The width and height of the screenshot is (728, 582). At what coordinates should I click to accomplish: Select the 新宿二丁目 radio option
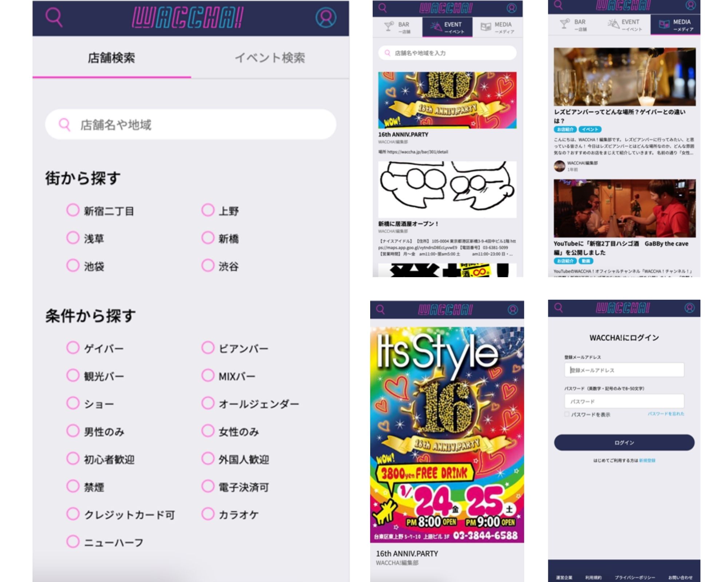(73, 210)
